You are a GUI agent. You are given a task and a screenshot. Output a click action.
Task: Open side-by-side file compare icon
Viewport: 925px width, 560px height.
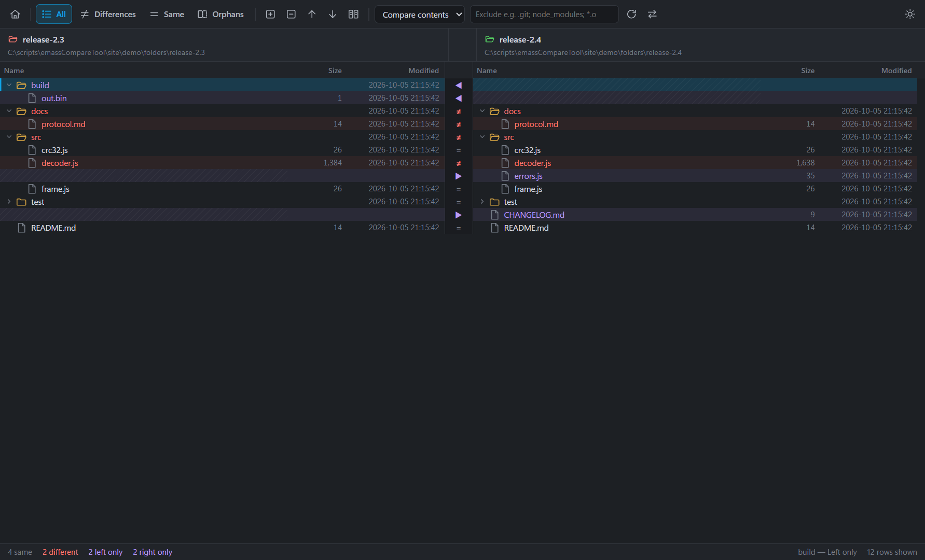(x=353, y=15)
